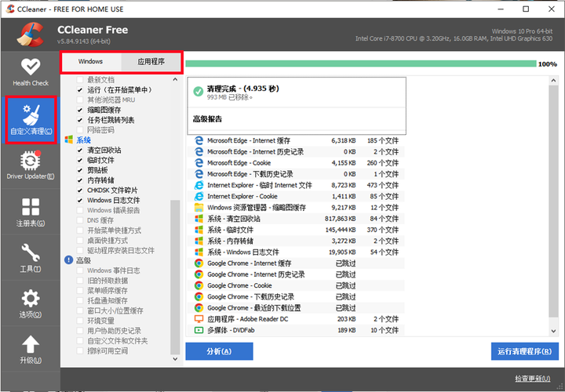Toggle the 内存转储 checkbox

(80, 180)
